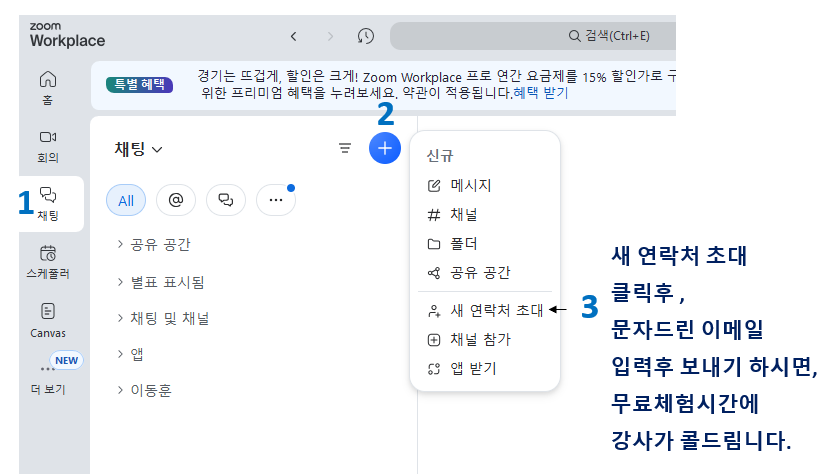830x474 pixels.
Task: Open the 채팅 header dropdown
Action: 138,149
